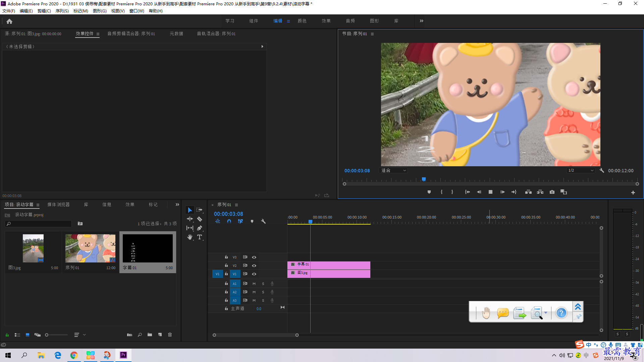Select the Ripple Edit tool
This screenshot has height=362, width=644.
click(190, 219)
